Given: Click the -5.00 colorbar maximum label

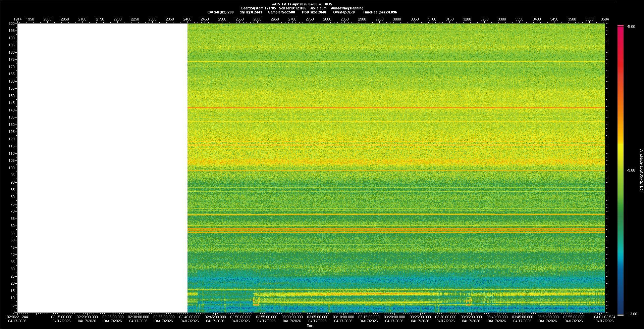Looking at the screenshot, I should click(x=631, y=27).
